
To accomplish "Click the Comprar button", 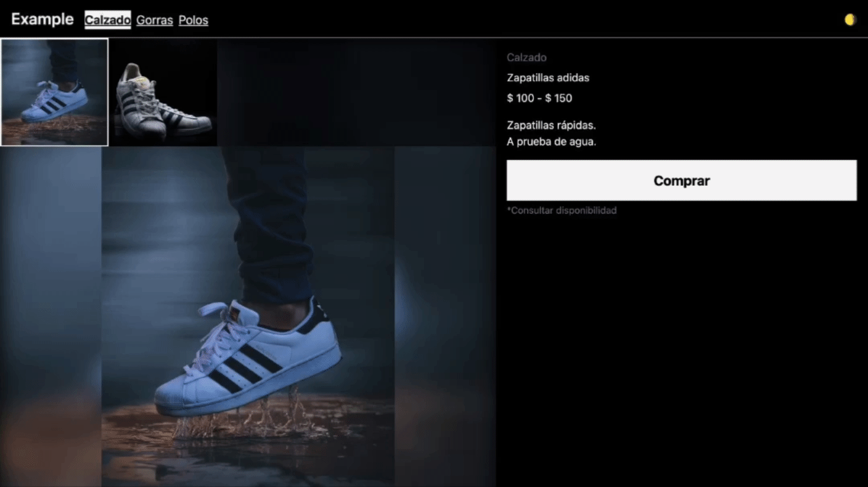I will [682, 180].
